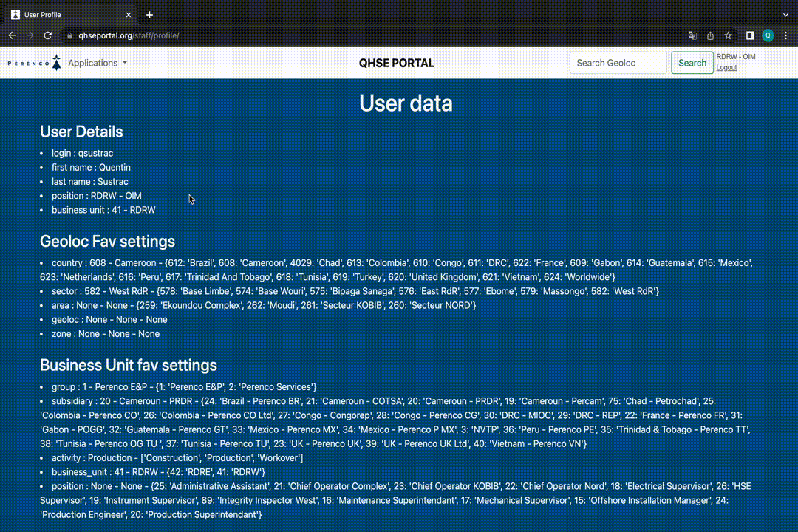The width and height of the screenshot is (798, 532).
Task: Open the Applications dropdown menu
Action: coord(98,63)
